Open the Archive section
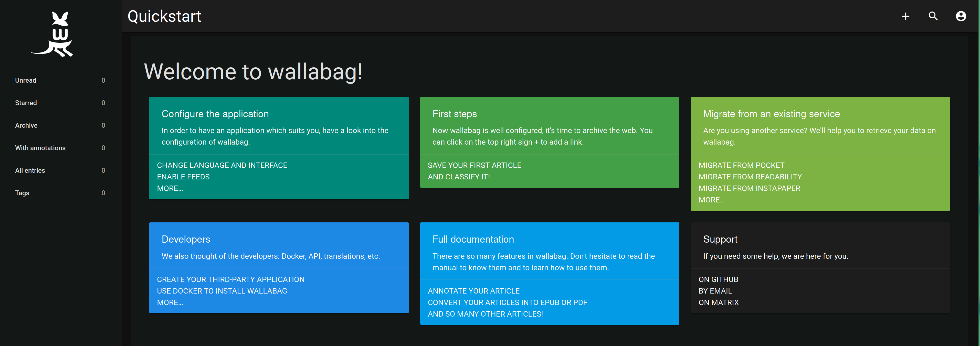980x346 pixels. coord(61,125)
